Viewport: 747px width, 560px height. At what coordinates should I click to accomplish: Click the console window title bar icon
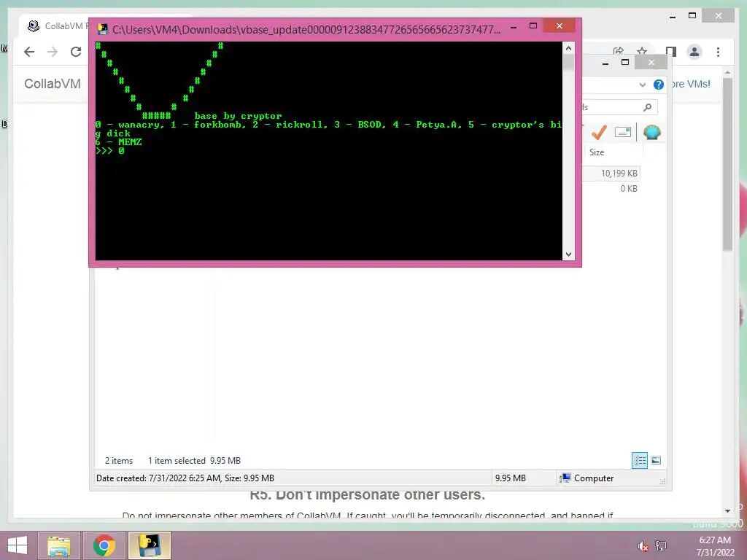102,29
